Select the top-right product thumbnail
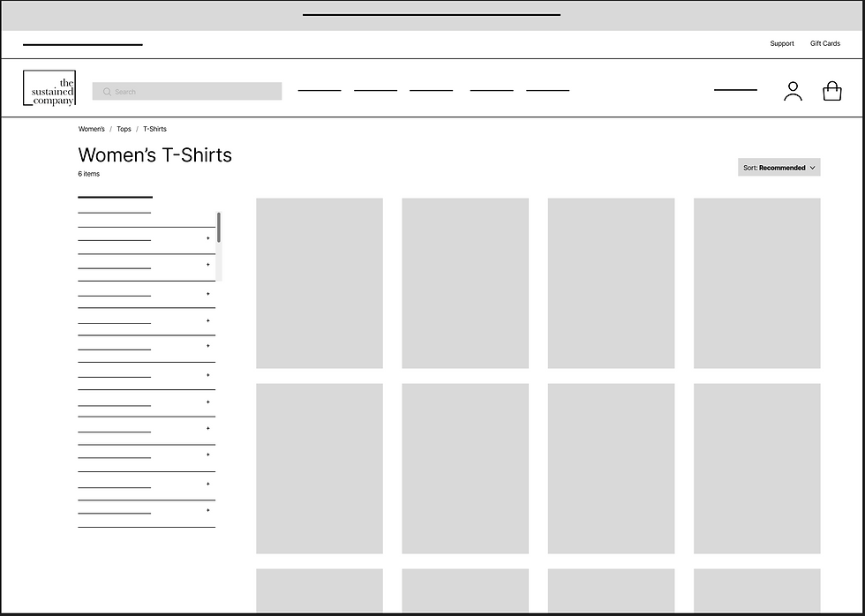865x616 pixels. (756, 282)
